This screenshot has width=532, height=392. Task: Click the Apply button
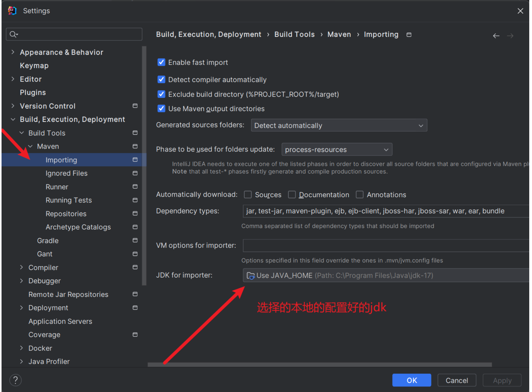(502, 380)
